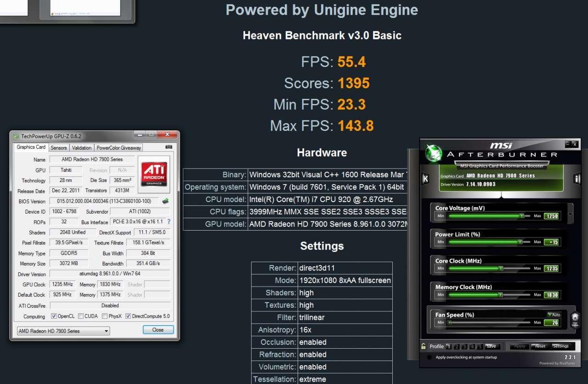Click the Bus Interface question mark icon
The image size is (588, 384).
(169, 222)
